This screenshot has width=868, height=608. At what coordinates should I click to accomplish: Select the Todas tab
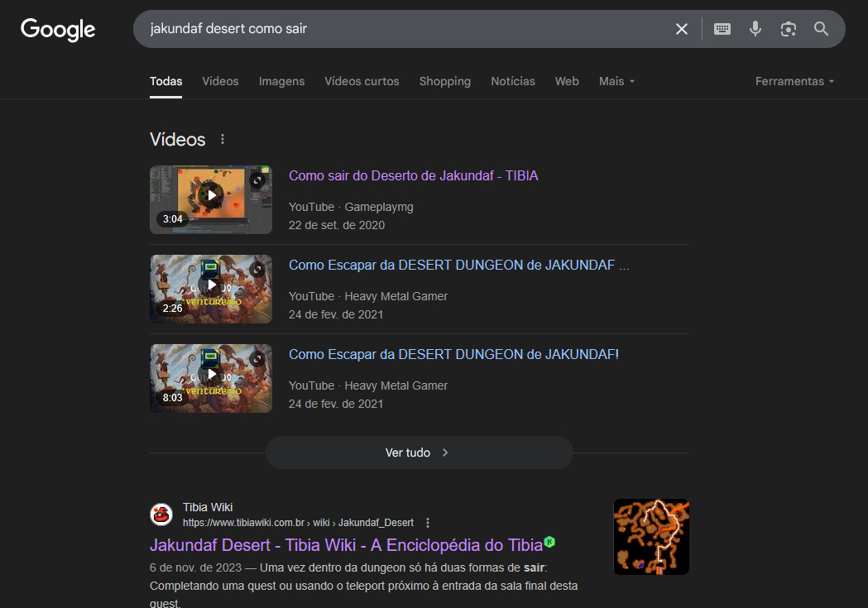[165, 81]
